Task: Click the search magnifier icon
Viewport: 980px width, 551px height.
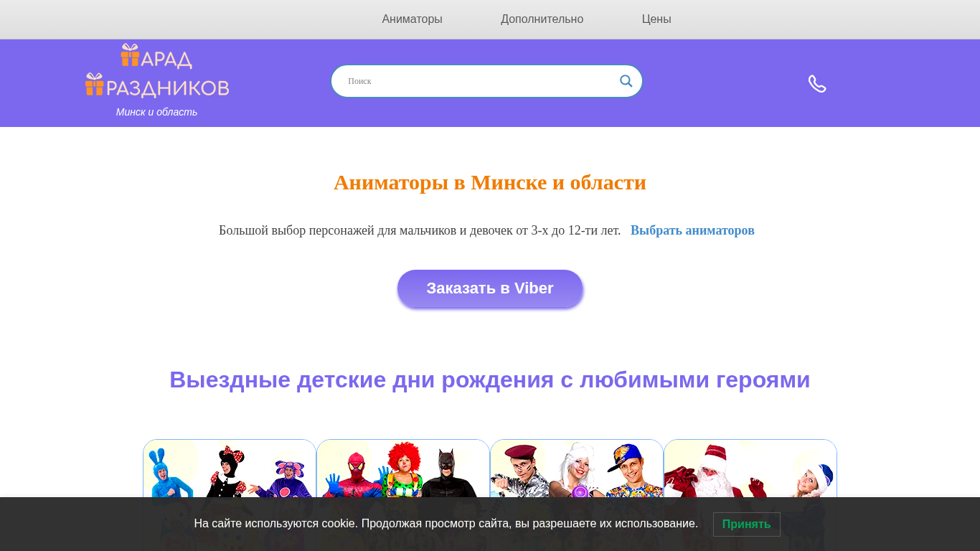Action: pyautogui.click(x=626, y=81)
